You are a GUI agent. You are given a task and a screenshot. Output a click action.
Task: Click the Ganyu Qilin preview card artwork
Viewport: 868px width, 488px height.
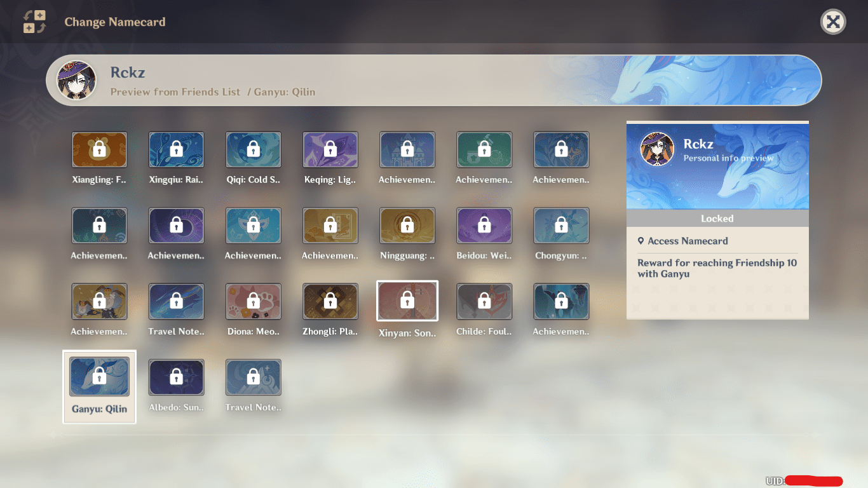717,166
